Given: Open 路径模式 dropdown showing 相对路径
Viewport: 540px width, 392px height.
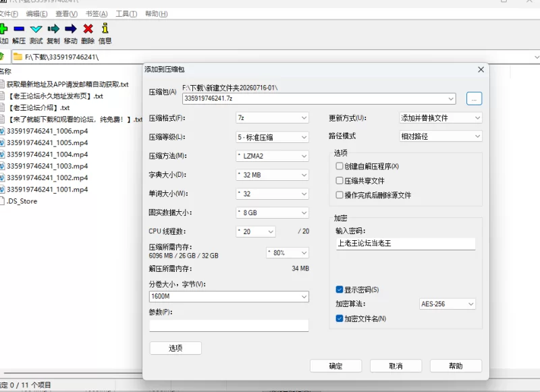Looking at the screenshot, I should [x=441, y=136].
